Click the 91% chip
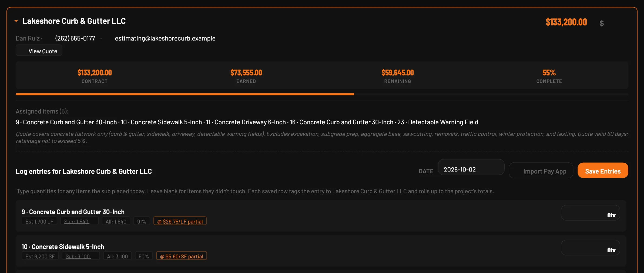The height and width of the screenshot is (273, 644). [x=142, y=221]
